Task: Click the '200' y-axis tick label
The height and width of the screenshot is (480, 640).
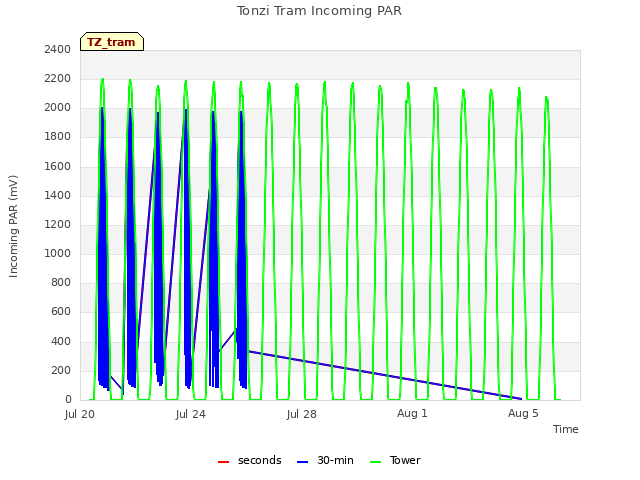Action: (x=61, y=371)
